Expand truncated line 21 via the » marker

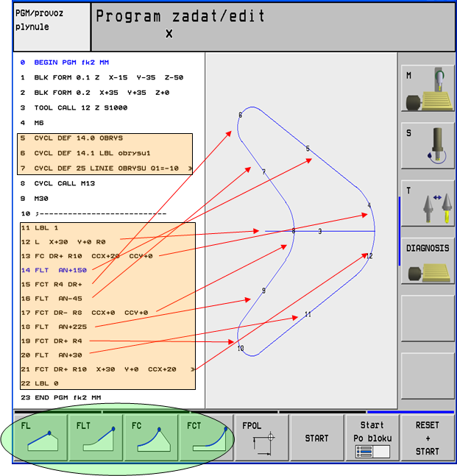click(x=193, y=369)
